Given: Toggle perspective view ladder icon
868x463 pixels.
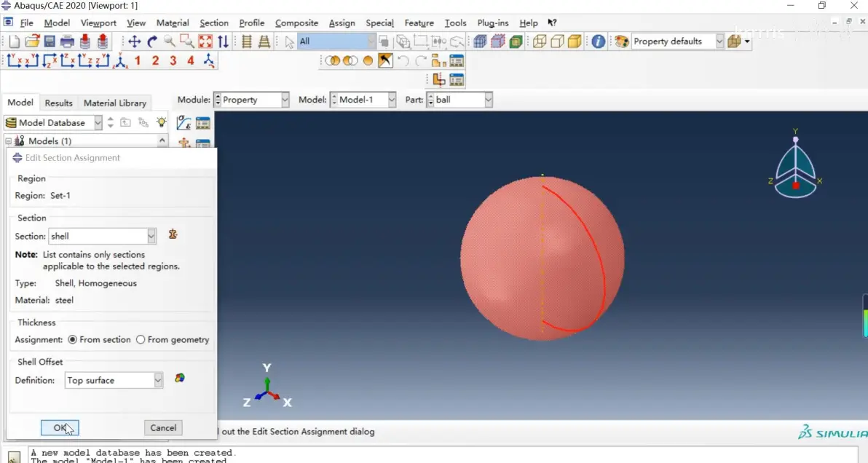Looking at the screenshot, I should pos(264,41).
